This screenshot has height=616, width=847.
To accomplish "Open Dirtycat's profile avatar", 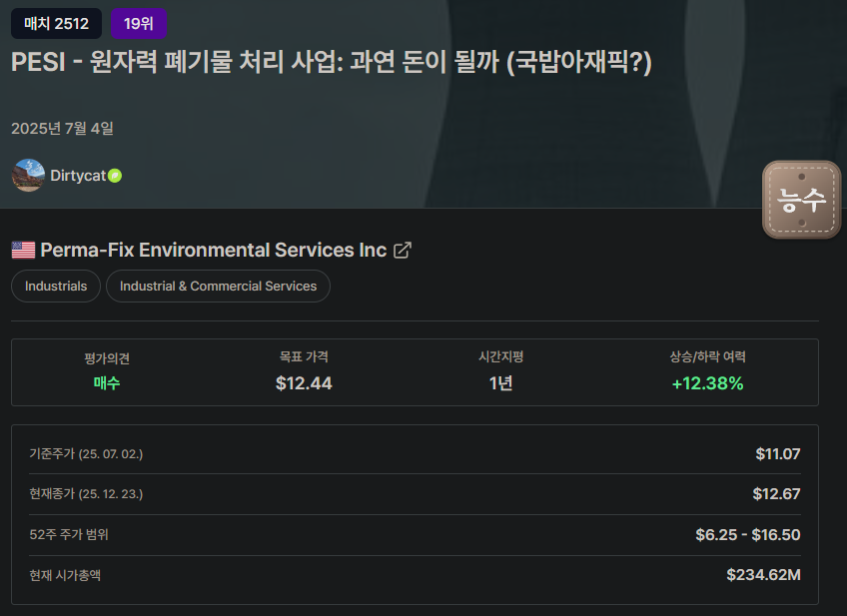I will [28, 175].
